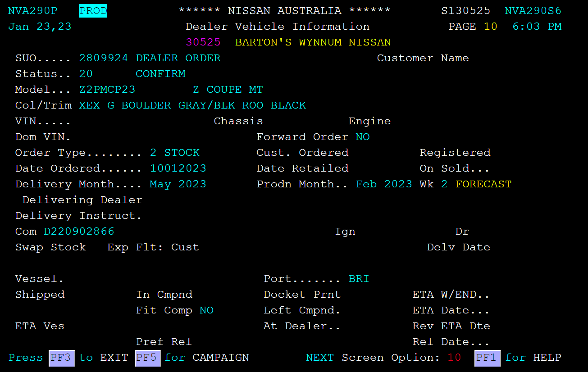Click the CONFIRM status description

160,74
